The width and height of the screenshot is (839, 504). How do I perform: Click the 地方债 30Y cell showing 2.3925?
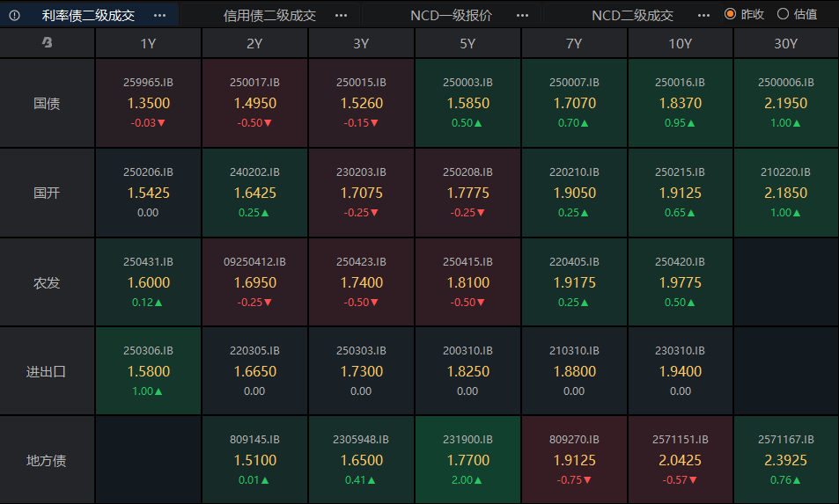tap(786, 460)
